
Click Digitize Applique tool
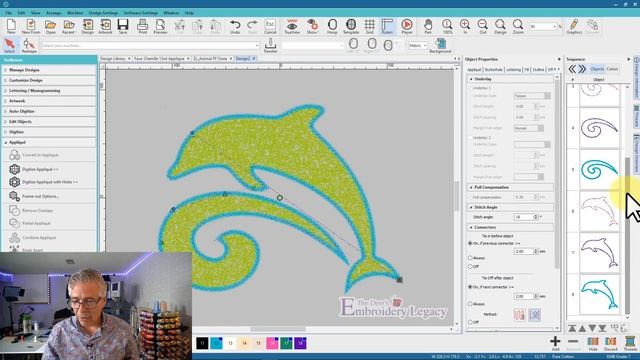click(40, 169)
